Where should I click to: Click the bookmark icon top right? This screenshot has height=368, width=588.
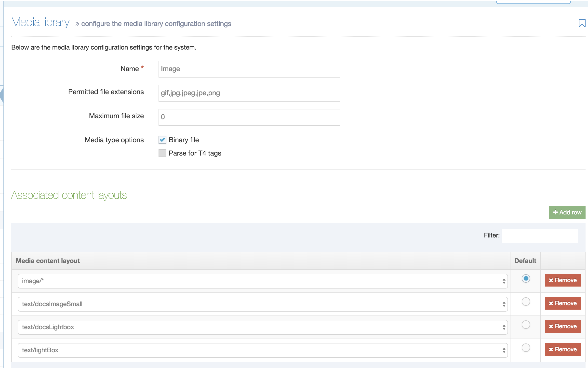click(x=582, y=23)
